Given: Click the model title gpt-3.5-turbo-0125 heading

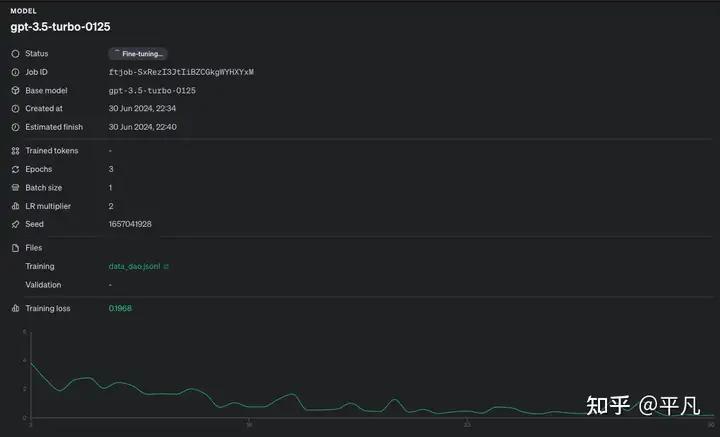Looking at the screenshot, I should (60, 27).
